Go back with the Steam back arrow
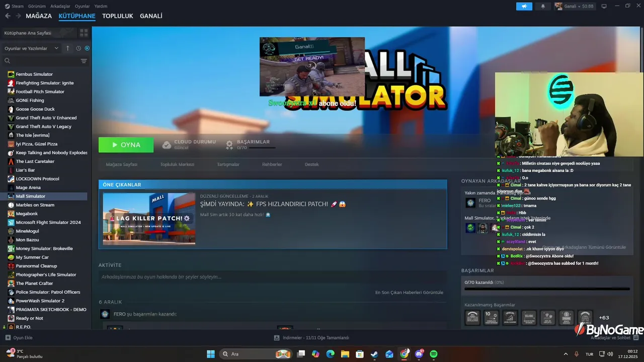This screenshot has height=362, width=644. pos(8,16)
